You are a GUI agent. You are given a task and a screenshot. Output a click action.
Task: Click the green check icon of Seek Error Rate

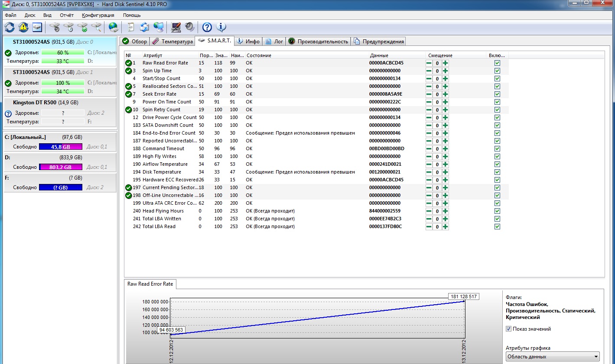128,94
